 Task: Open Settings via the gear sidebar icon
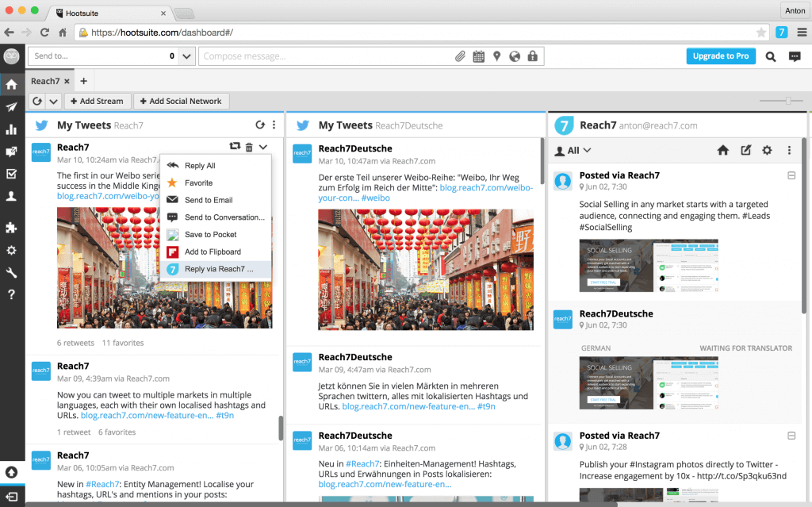[x=11, y=250]
